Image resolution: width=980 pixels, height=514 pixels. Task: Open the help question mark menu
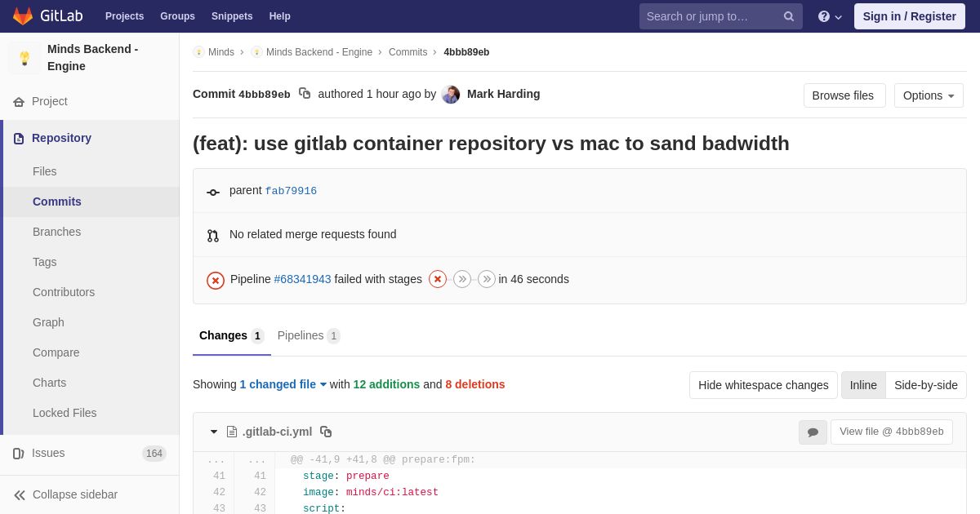[x=829, y=16]
